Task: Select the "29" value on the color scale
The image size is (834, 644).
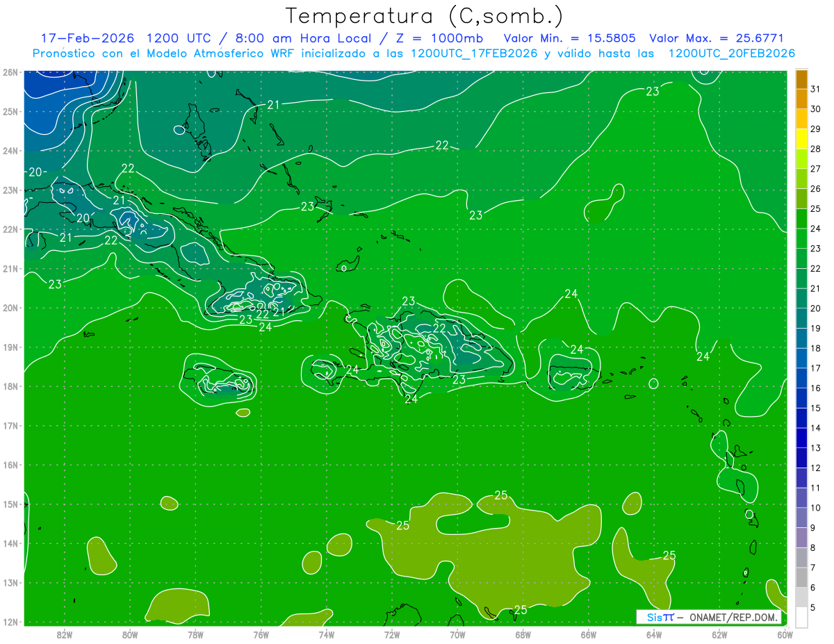Action: point(815,129)
